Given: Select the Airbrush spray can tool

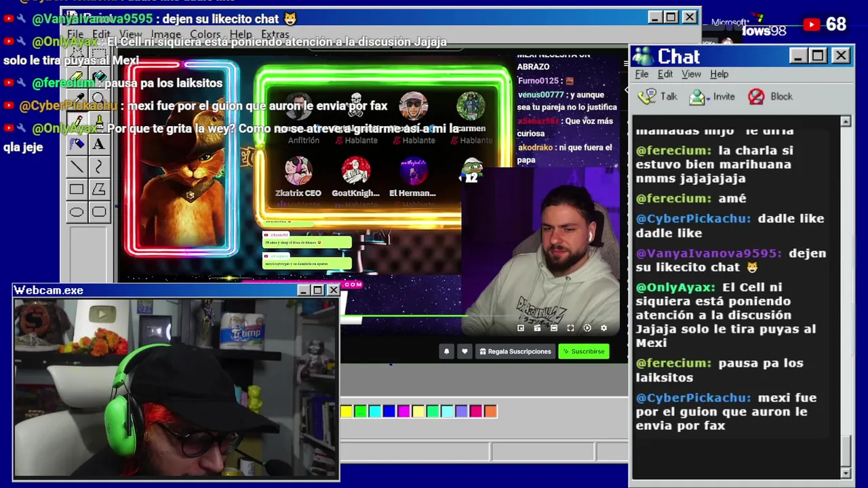Looking at the screenshot, I should 77,144.
